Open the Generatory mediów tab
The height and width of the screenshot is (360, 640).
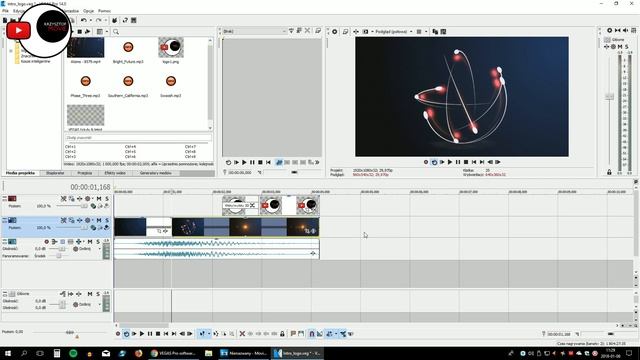click(156, 173)
